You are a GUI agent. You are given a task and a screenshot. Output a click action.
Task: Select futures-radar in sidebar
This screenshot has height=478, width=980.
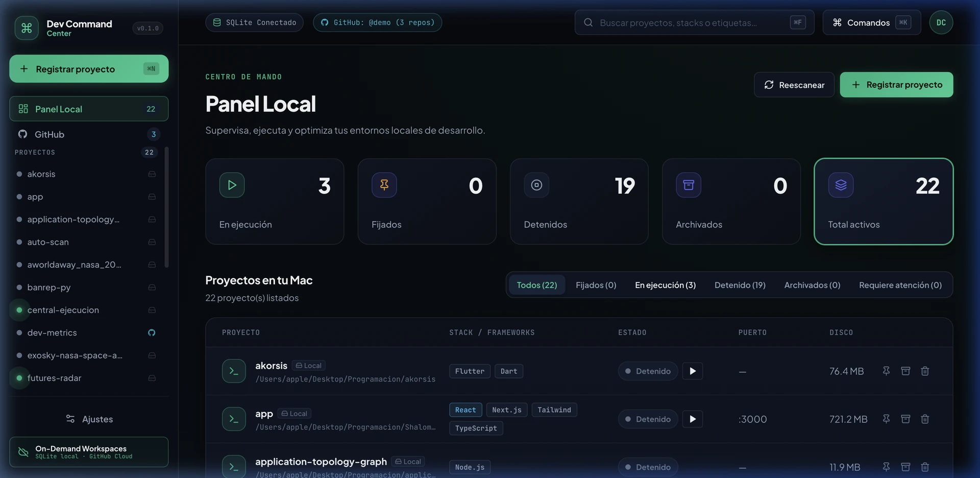(x=87, y=378)
